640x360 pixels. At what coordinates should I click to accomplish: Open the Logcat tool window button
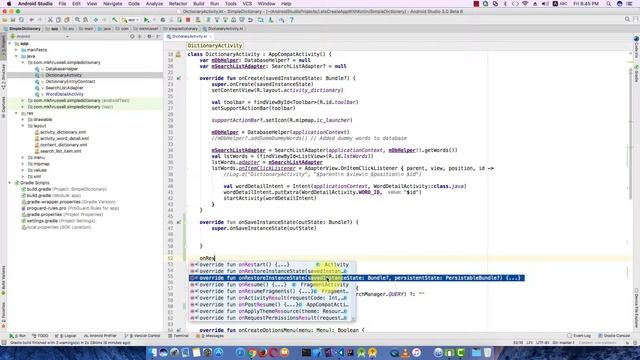click(x=65, y=336)
